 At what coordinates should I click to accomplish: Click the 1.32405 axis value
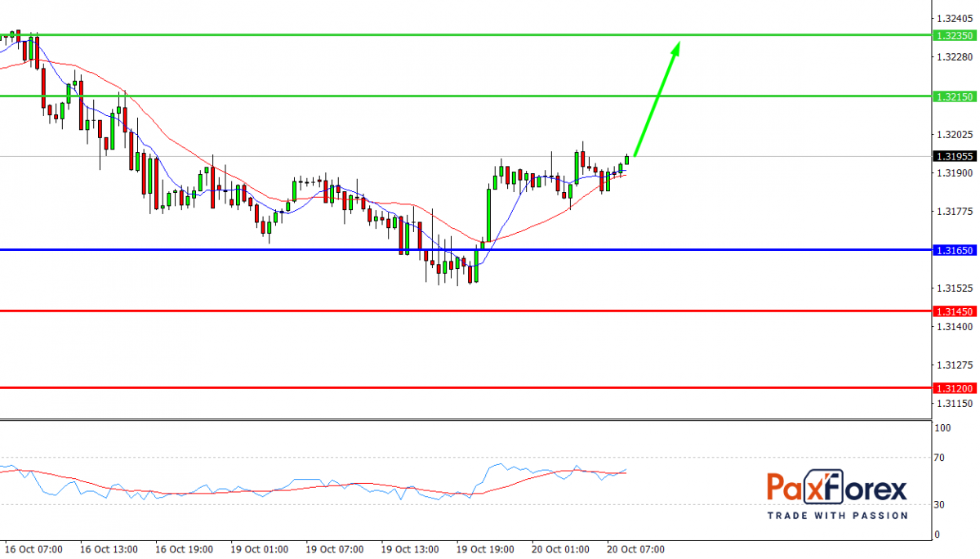pos(955,18)
